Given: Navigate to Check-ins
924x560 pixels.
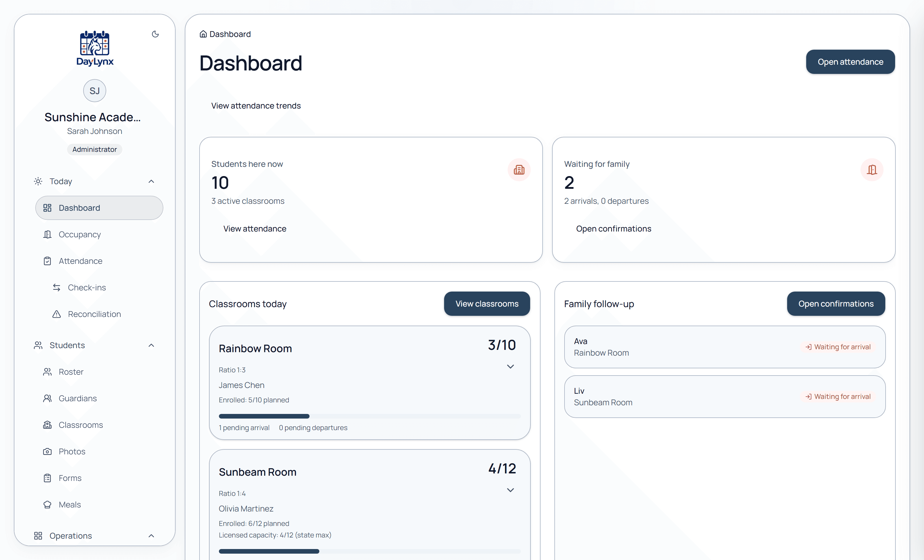Looking at the screenshot, I should 103,288.
